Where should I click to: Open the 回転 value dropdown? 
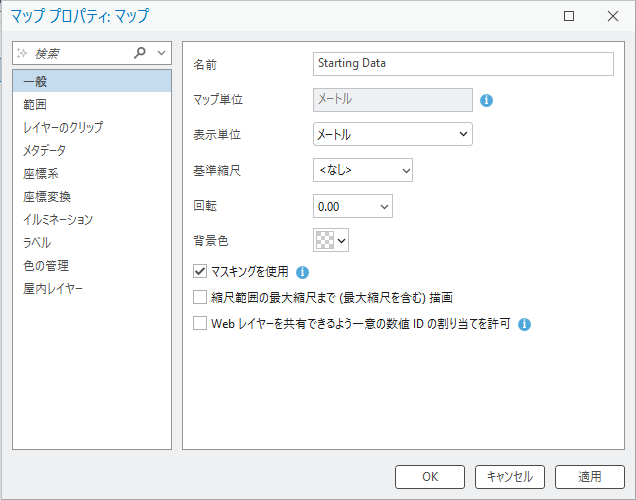[x=353, y=206]
